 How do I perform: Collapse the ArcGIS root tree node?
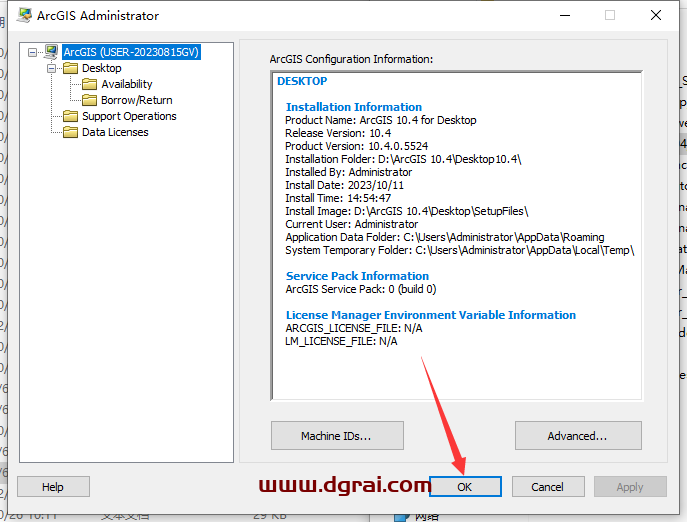[32, 53]
